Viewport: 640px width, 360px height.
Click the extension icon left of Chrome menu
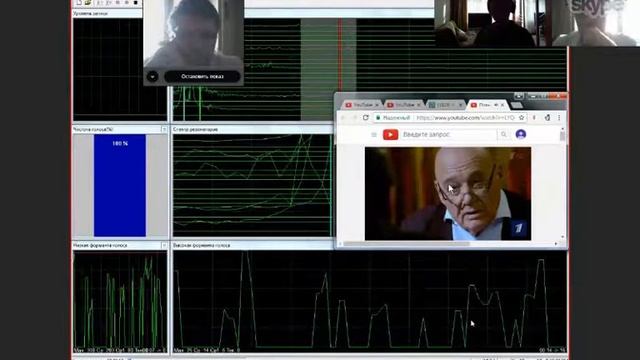pyautogui.click(x=547, y=118)
